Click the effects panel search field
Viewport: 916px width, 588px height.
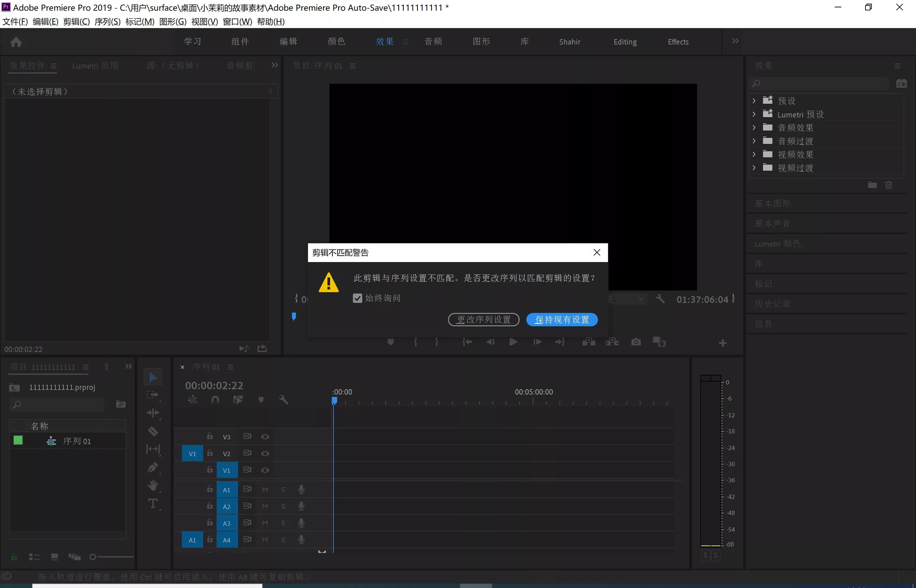(821, 83)
